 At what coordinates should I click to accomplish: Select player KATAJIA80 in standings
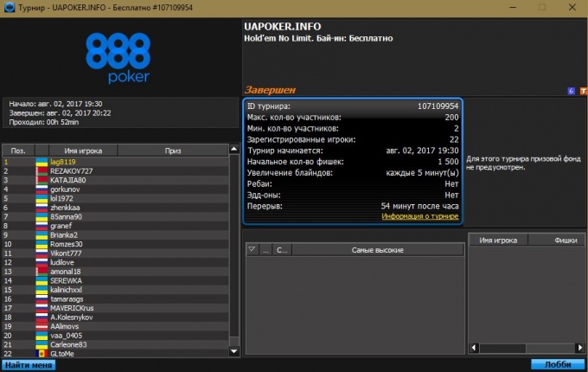(x=116, y=180)
